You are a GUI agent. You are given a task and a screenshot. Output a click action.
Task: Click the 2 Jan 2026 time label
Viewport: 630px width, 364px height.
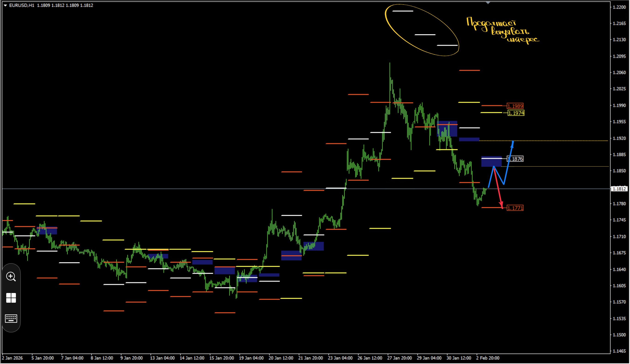pos(12,358)
